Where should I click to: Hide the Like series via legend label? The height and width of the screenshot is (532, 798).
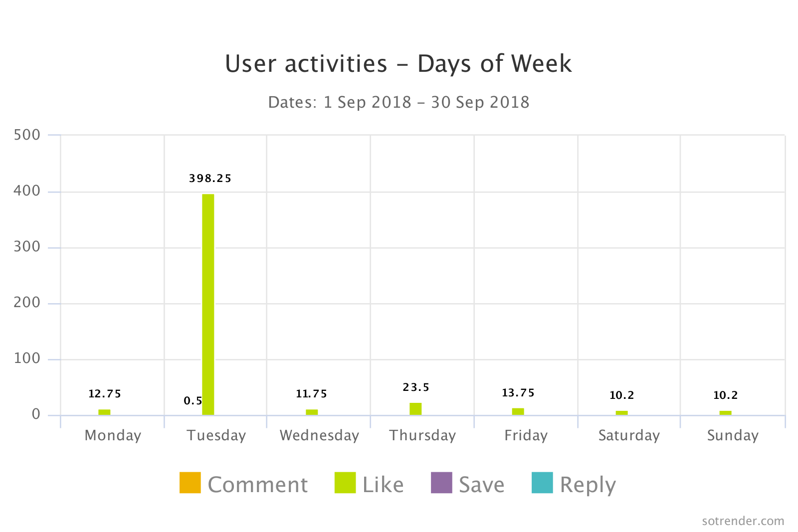tap(383, 485)
